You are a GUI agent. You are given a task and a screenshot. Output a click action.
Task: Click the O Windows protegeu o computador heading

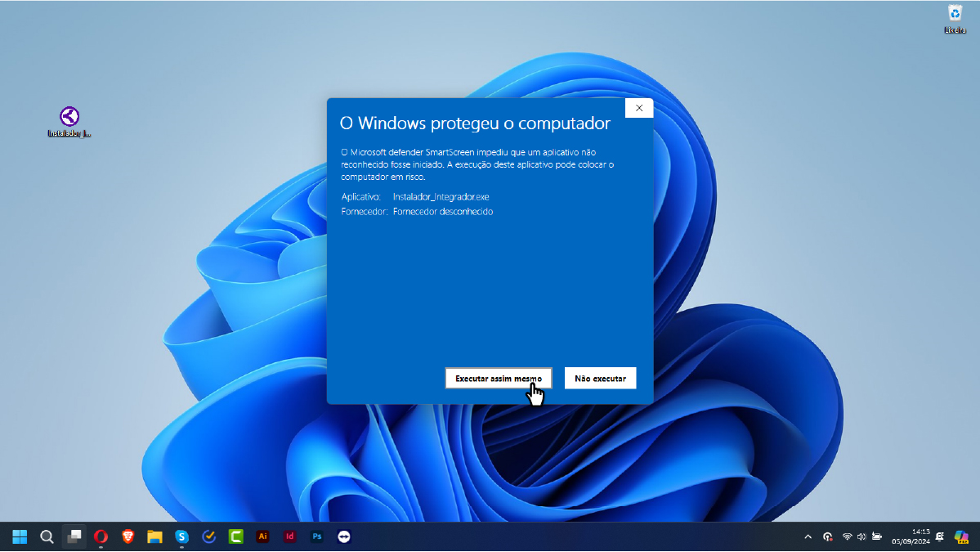(x=475, y=123)
